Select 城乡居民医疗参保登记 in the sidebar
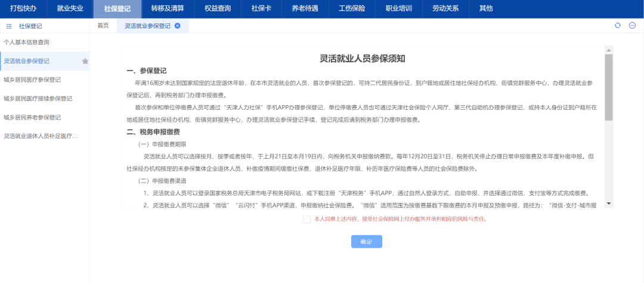Viewport: 644px width, 283px height. pyautogui.click(x=32, y=79)
